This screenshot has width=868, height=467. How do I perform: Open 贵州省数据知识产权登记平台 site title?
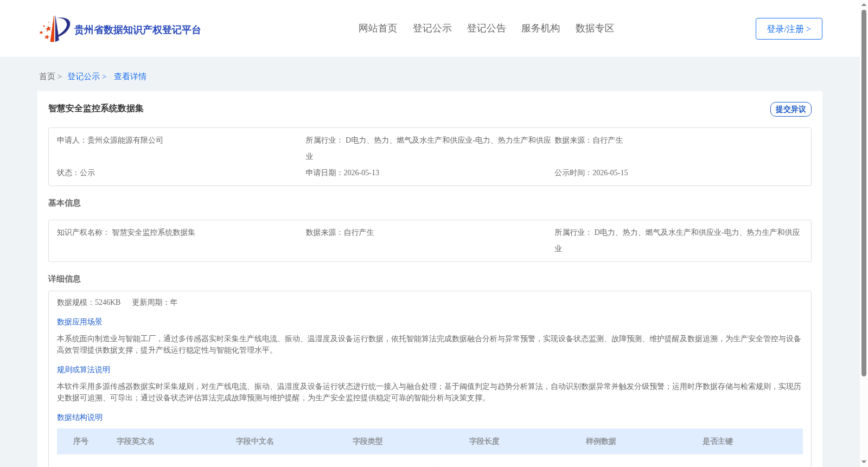(137, 30)
